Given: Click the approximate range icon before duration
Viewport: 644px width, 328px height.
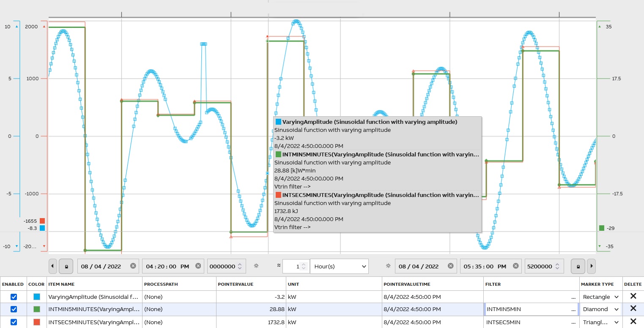Looking at the screenshot, I should (x=279, y=266).
